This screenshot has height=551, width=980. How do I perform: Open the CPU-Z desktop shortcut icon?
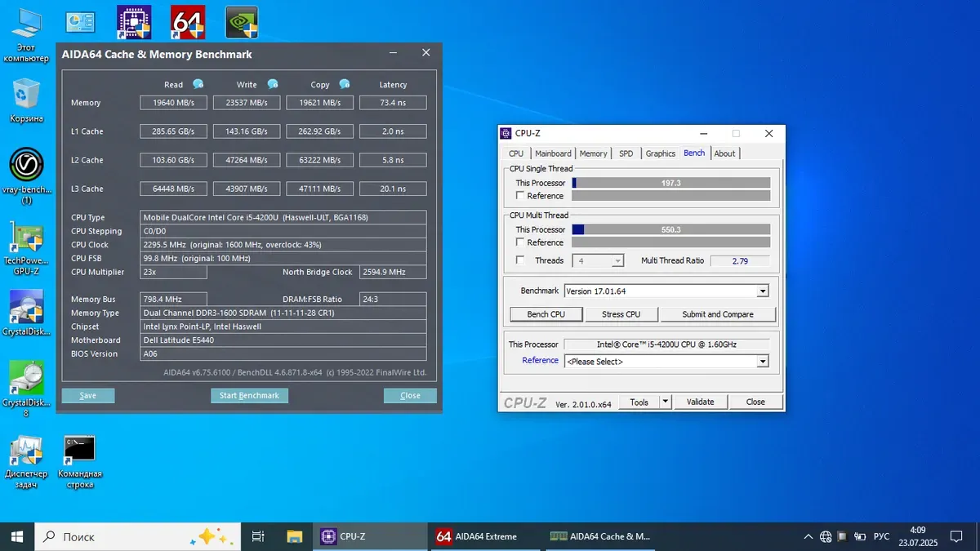[133, 23]
